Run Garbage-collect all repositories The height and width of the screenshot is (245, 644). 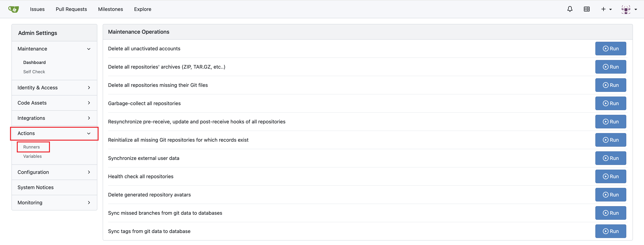pos(610,103)
